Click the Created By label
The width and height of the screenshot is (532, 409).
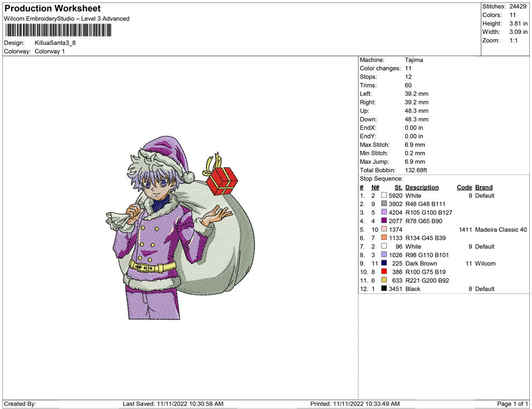[20, 404]
